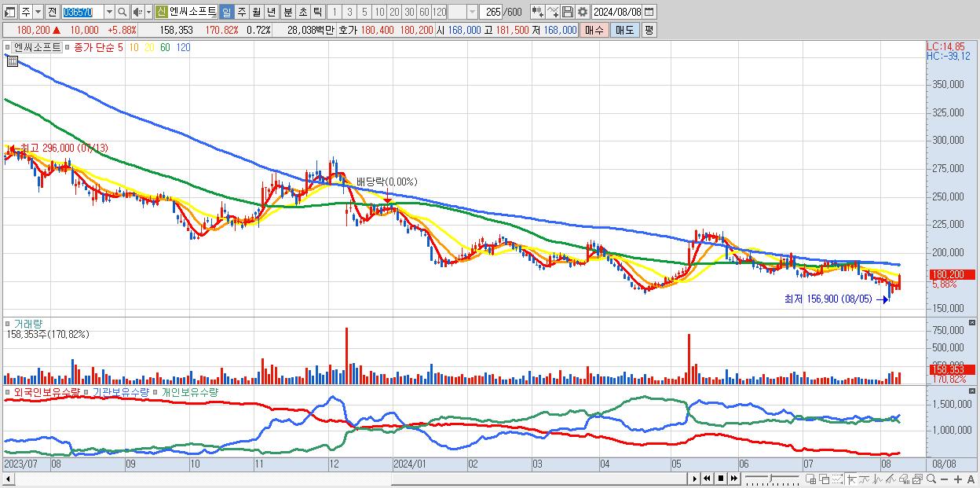Image resolution: width=980 pixels, height=488 pixels.
Task: Click the 엔씨소프트 stock name field
Action: click(x=193, y=12)
